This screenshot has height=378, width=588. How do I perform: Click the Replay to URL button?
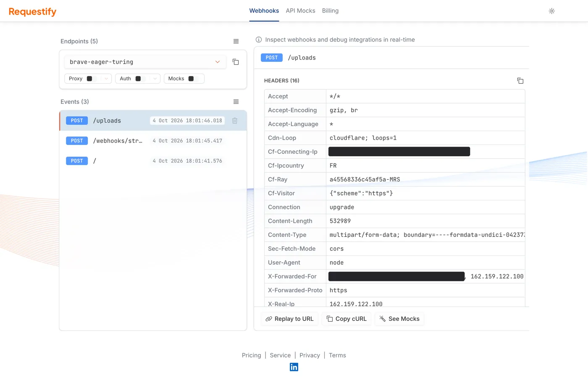[289, 319]
